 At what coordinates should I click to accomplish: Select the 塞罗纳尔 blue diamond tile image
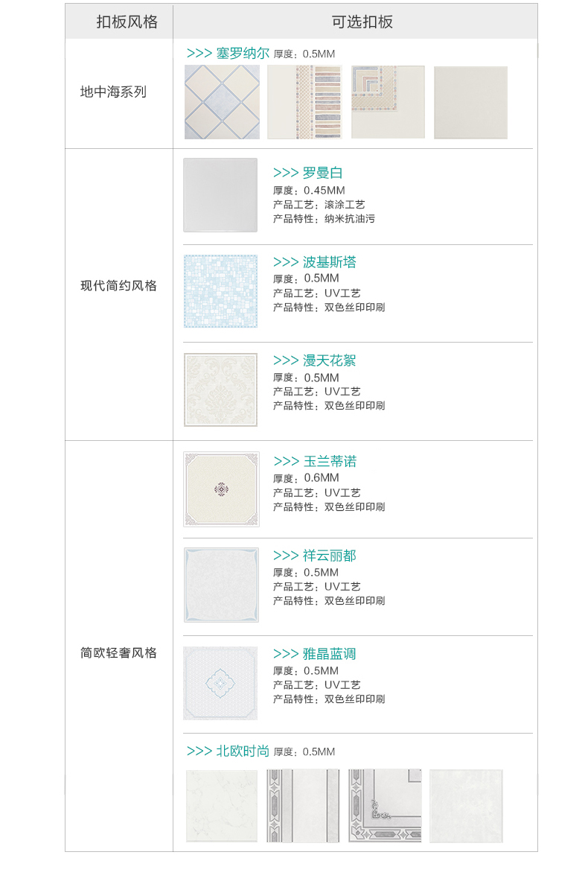pos(222,102)
